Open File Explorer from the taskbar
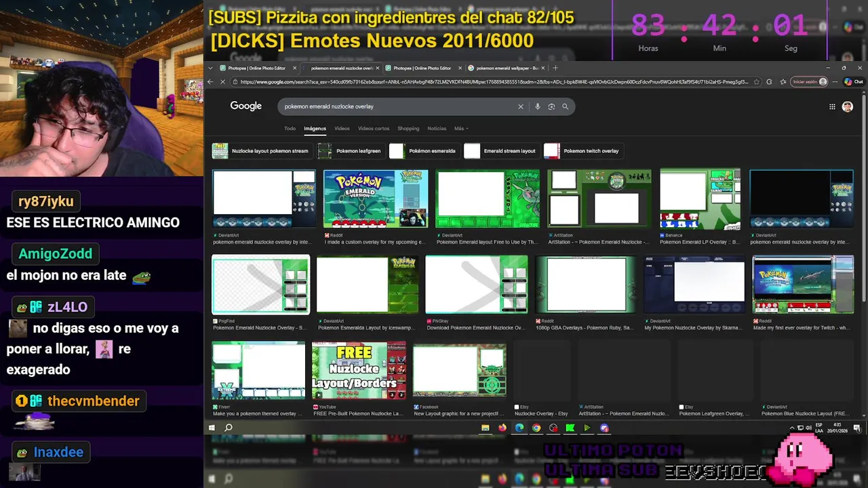This screenshot has height=488, width=868. coord(485,428)
